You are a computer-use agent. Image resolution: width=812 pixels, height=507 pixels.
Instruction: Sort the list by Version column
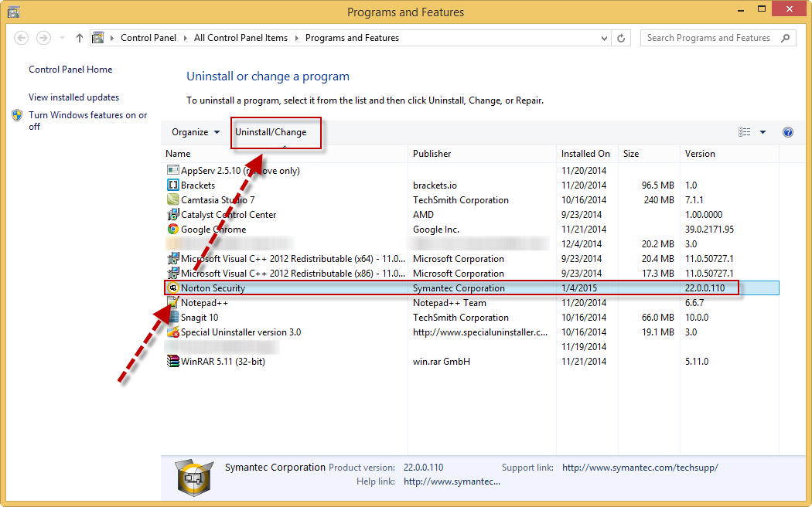[700, 154]
